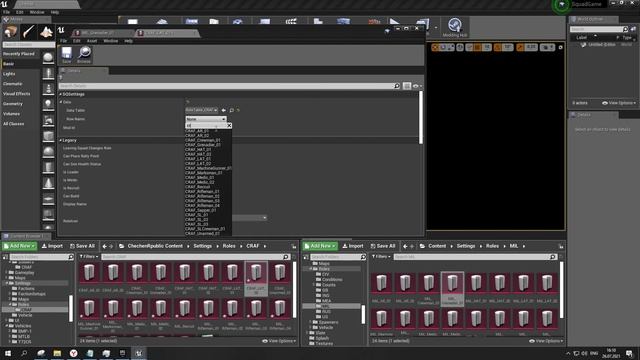Select Lights category in Modes panel
The width and height of the screenshot is (640, 360).
(x=9, y=74)
